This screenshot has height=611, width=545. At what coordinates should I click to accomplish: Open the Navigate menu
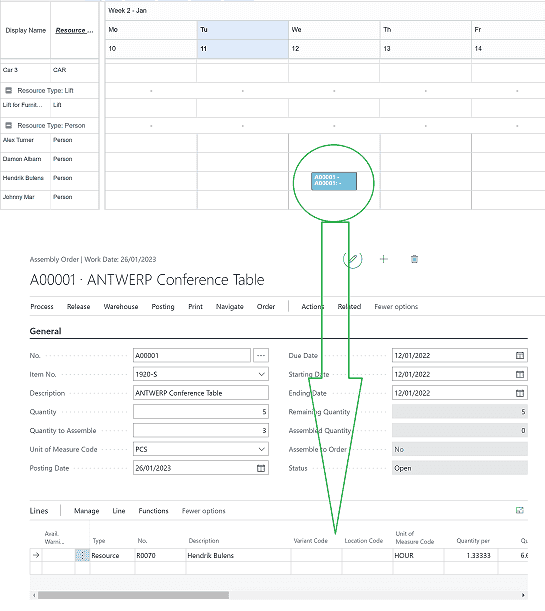click(229, 307)
